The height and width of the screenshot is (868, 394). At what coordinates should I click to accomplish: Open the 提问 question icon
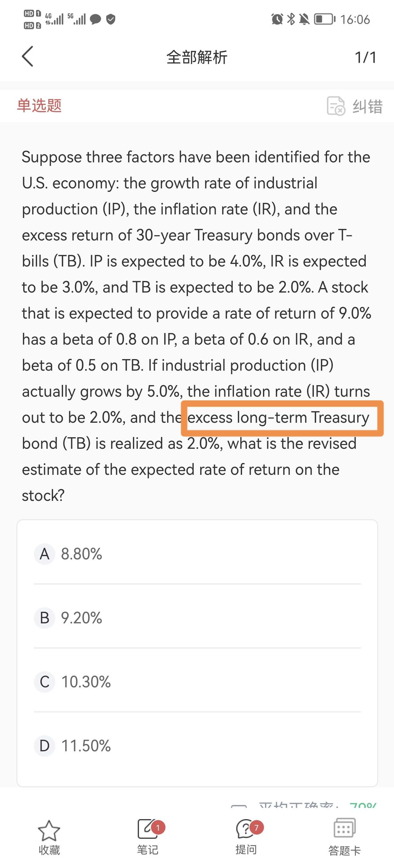(246, 829)
